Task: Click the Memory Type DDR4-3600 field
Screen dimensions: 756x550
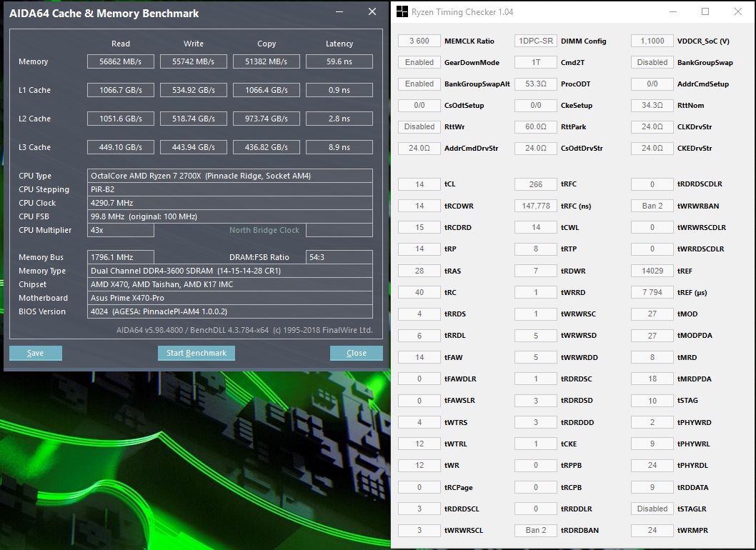Action: click(x=230, y=271)
